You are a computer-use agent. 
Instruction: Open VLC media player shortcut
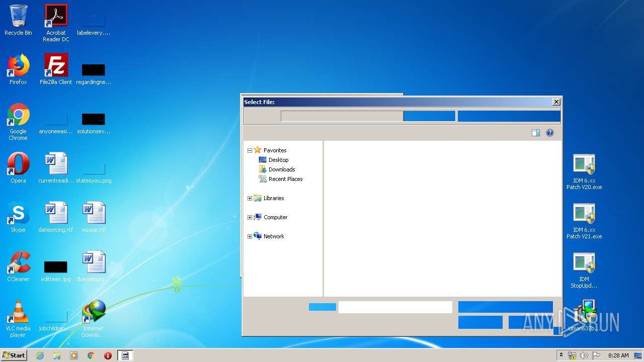pyautogui.click(x=18, y=319)
